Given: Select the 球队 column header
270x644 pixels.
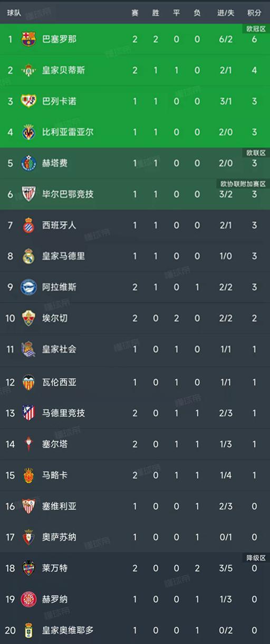Looking at the screenshot, I should [14, 13].
